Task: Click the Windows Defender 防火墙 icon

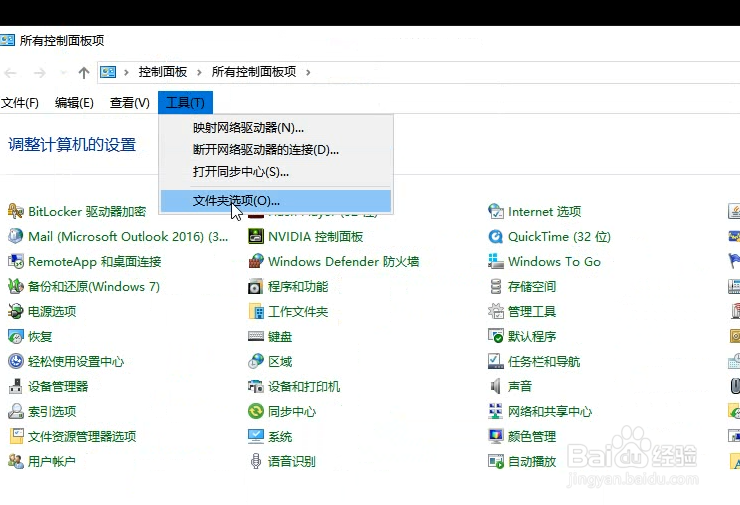Action: [256, 261]
